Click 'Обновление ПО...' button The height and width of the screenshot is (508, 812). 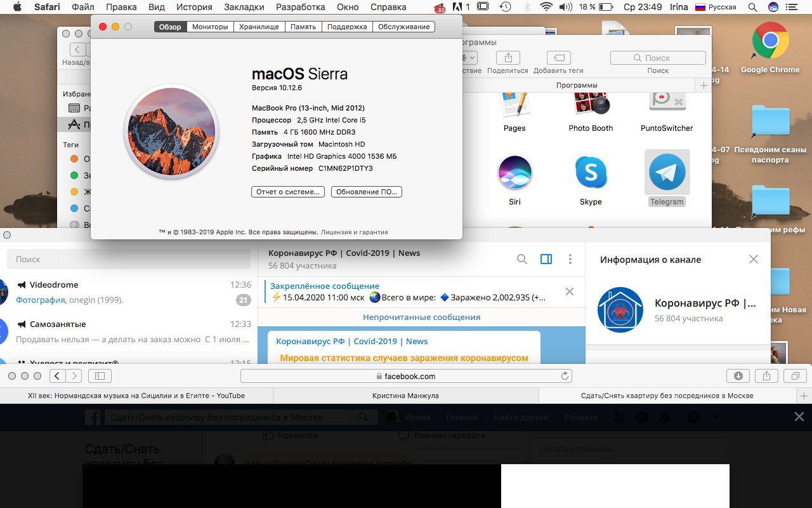pos(367,192)
